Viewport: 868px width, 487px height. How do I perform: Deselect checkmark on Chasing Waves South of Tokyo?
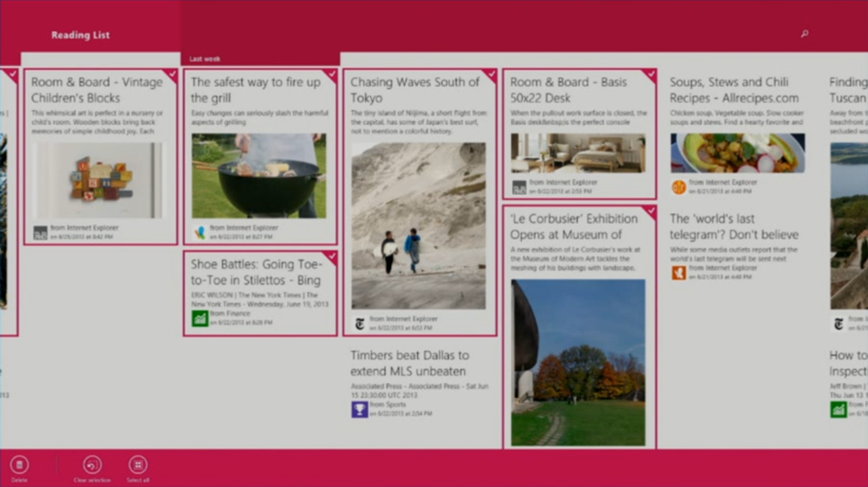click(491, 75)
